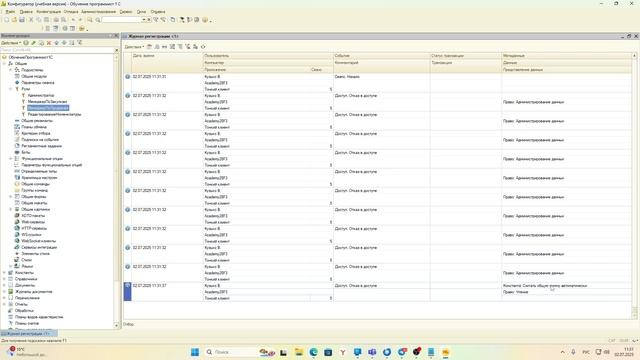Click the configuration tree search field

click(57, 50)
